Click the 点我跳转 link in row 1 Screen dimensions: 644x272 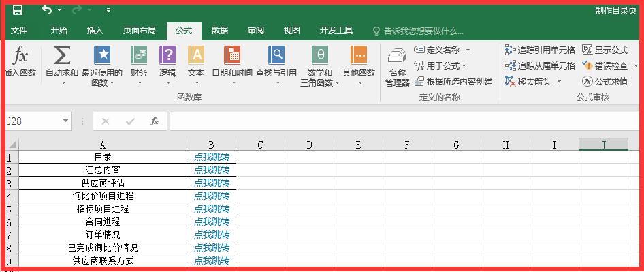[212, 157]
